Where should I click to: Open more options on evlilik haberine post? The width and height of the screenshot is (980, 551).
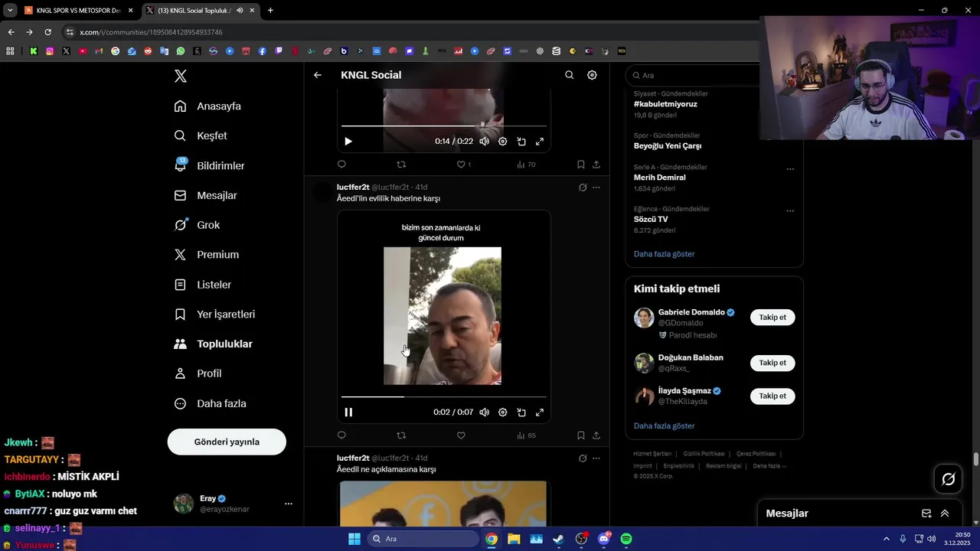[596, 187]
